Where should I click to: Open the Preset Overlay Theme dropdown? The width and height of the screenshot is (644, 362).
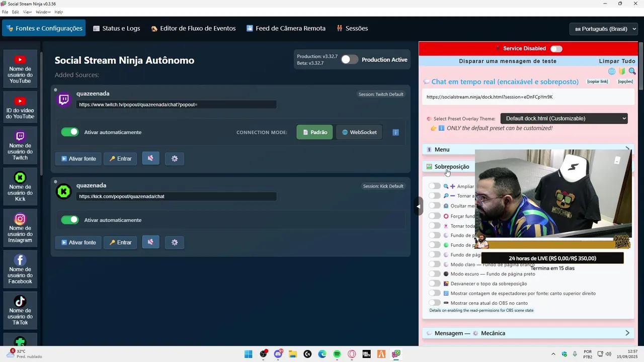(564, 119)
